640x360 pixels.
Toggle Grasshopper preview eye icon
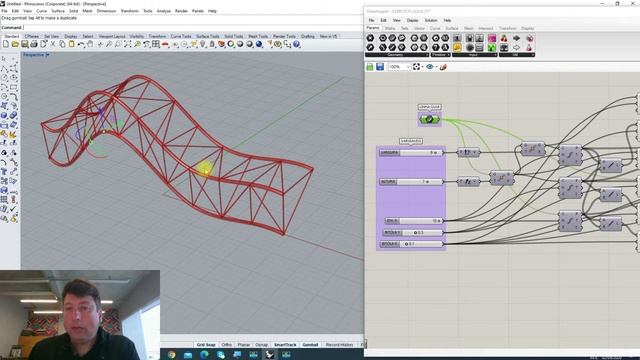coord(429,67)
